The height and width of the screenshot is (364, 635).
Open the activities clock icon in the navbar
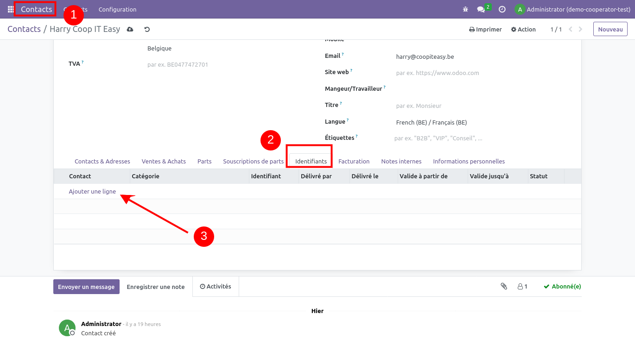[x=502, y=9]
